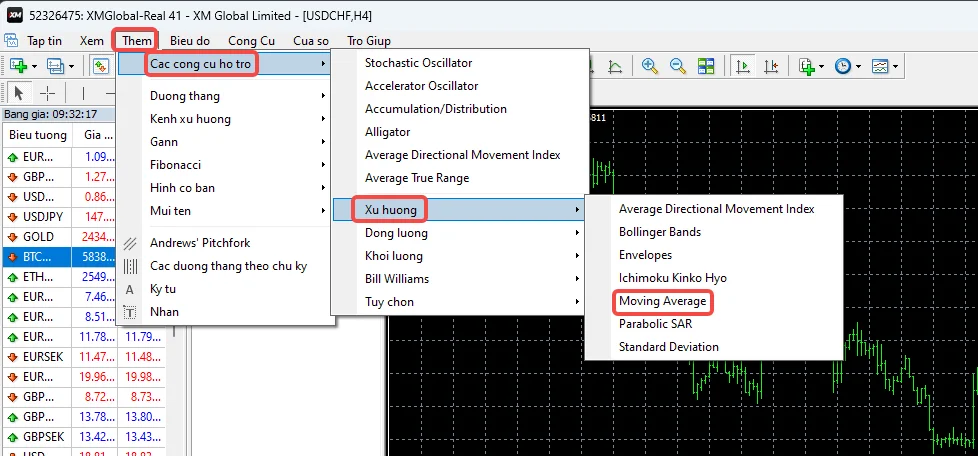The height and width of the screenshot is (456, 978).
Task: Open the Profiles toolbar icon
Action: (x=56, y=66)
